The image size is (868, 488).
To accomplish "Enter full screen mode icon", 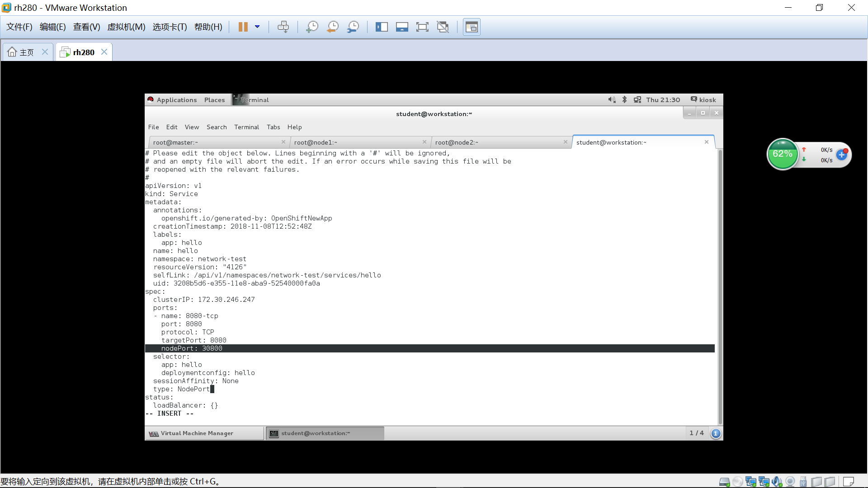I will point(422,27).
